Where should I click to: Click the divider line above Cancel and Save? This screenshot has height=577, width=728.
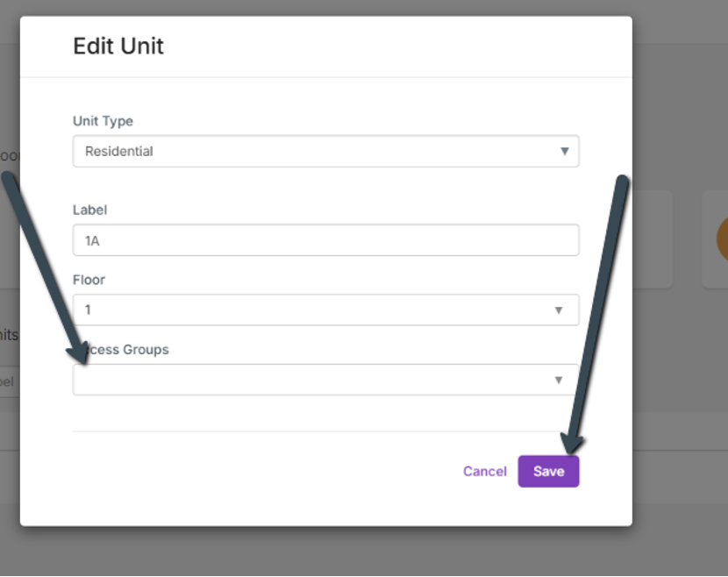click(325, 431)
